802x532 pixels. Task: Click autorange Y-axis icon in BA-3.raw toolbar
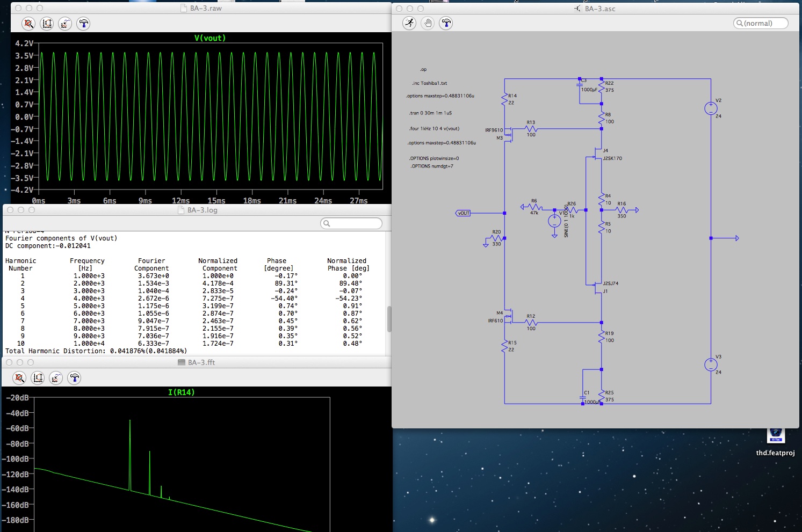(x=47, y=24)
